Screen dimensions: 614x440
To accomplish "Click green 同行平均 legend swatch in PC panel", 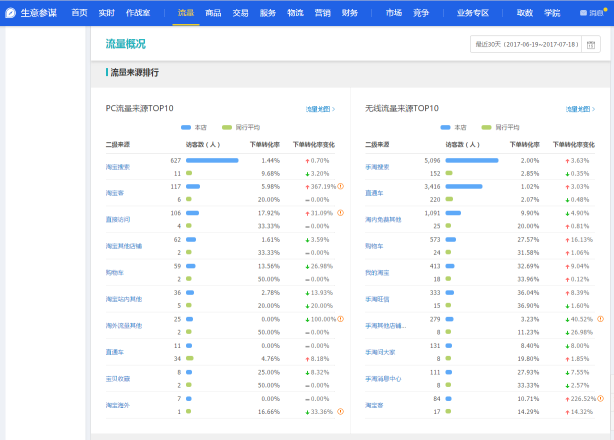I will [227, 127].
